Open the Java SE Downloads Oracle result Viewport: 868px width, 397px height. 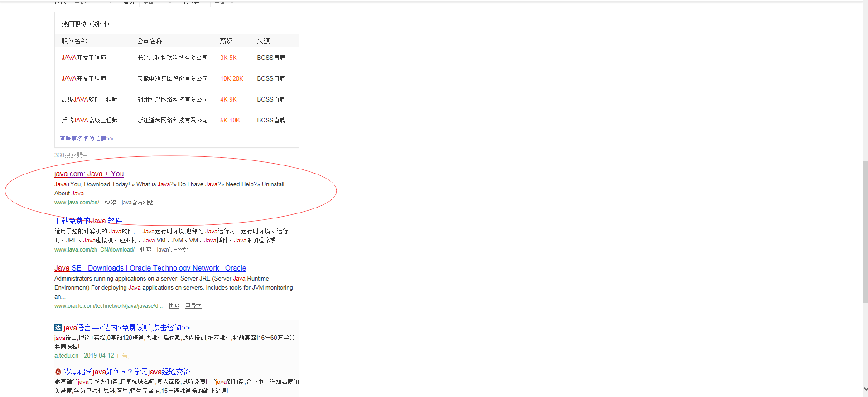[150, 268]
